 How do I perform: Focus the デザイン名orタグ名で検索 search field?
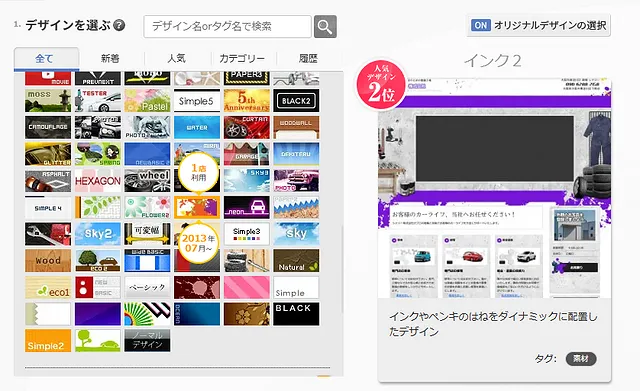point(227,27)
